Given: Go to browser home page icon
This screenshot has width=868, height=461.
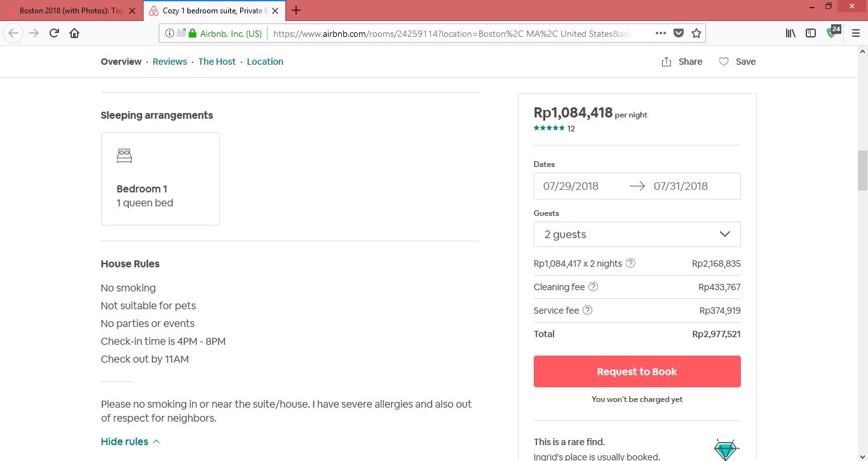Looking at the screenshot, I should (74, 34).
